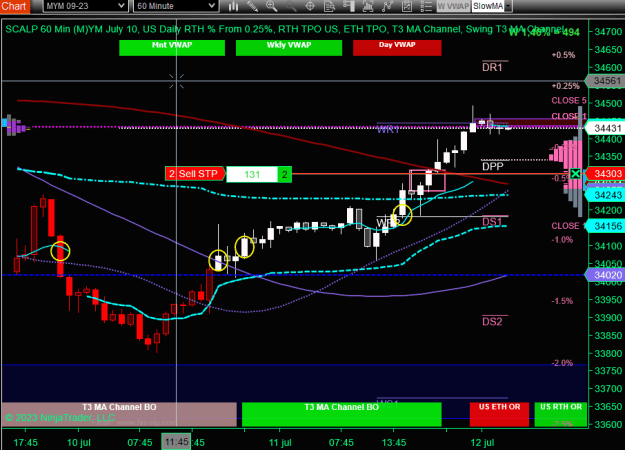
Task: Toggle the red Day VWAP button
Action: pos(397,48)
